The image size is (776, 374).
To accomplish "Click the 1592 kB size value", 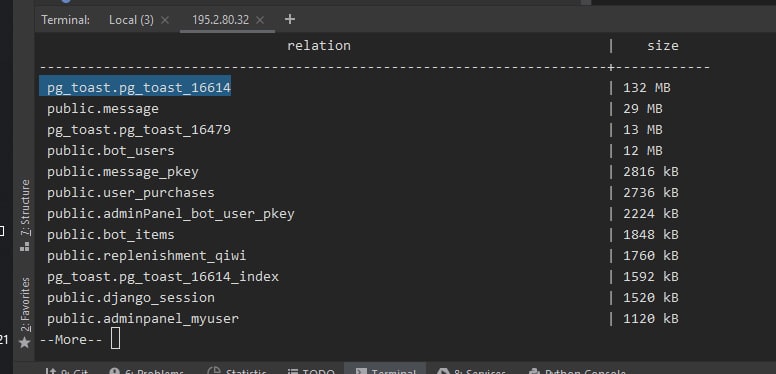I will (651, 277).
